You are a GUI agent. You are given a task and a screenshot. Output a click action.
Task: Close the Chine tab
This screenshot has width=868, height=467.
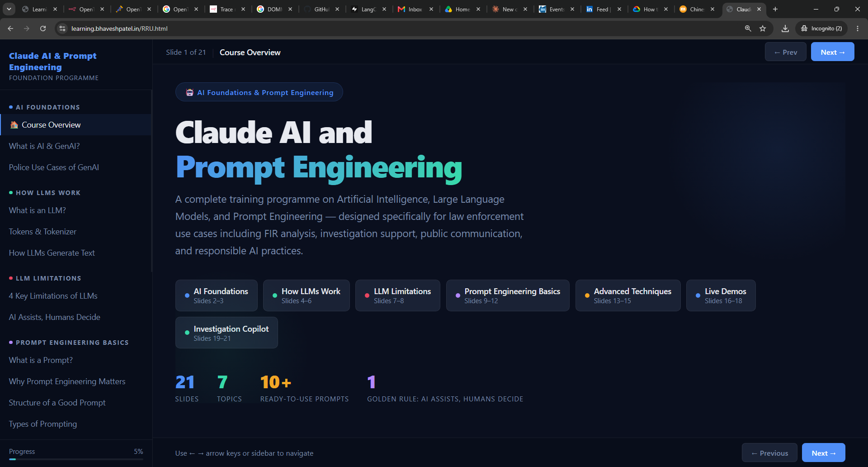point(712,9)
